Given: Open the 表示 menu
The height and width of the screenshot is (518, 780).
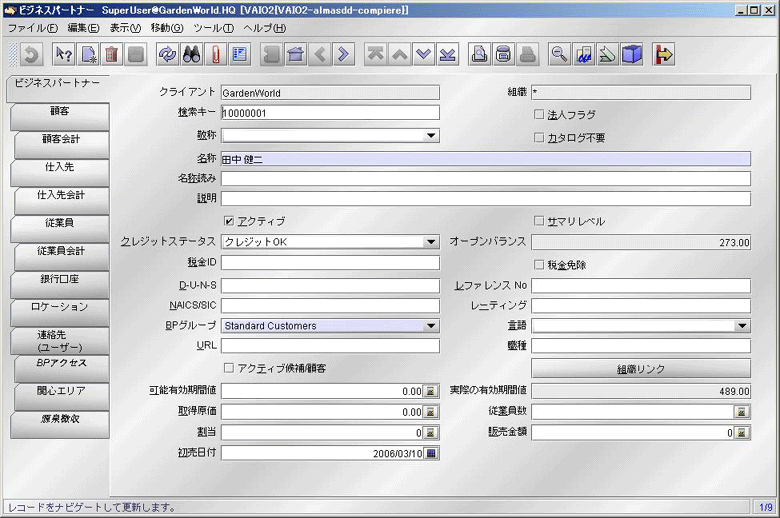Looking at the screenshot, I should point(125,28).
